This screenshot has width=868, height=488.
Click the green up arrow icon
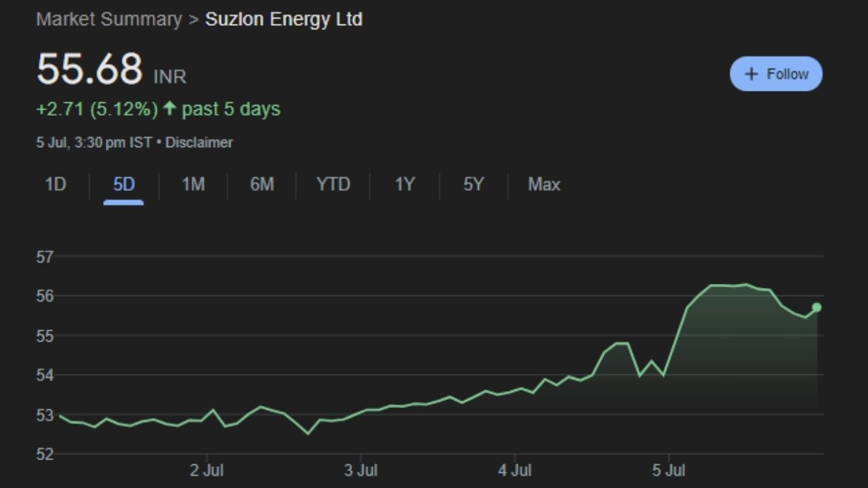click(x=170, y=108)
